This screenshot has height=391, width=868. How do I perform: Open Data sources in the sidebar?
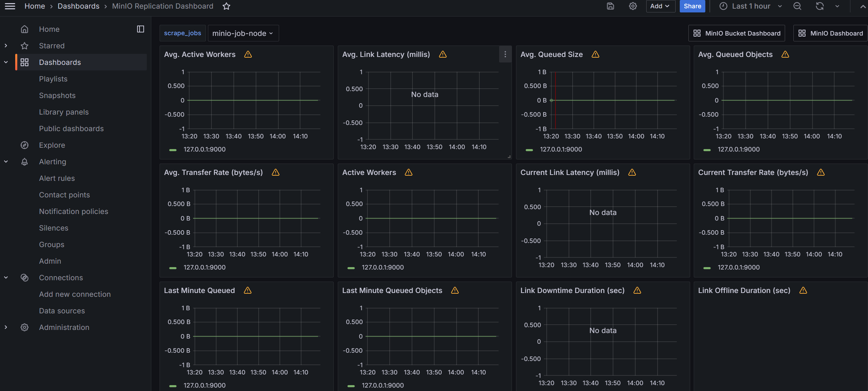pos(62,311)
